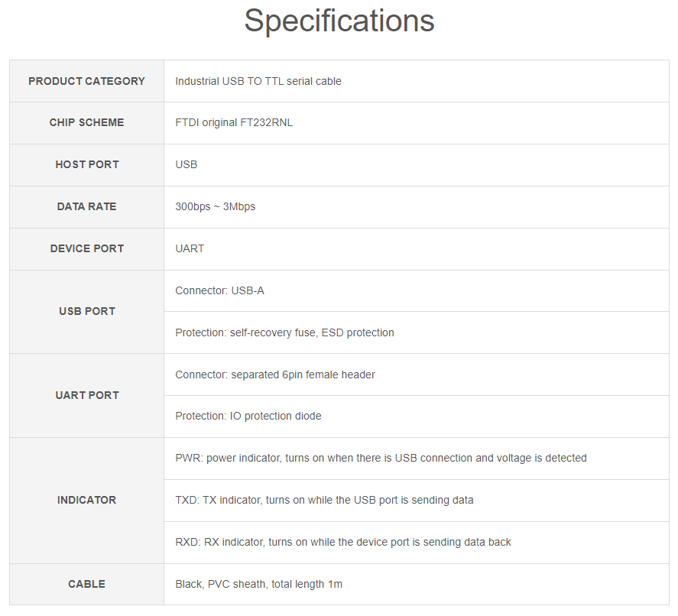Click the DATA RATE row label
Screen dimensions: 678x616
coord(86,206)
